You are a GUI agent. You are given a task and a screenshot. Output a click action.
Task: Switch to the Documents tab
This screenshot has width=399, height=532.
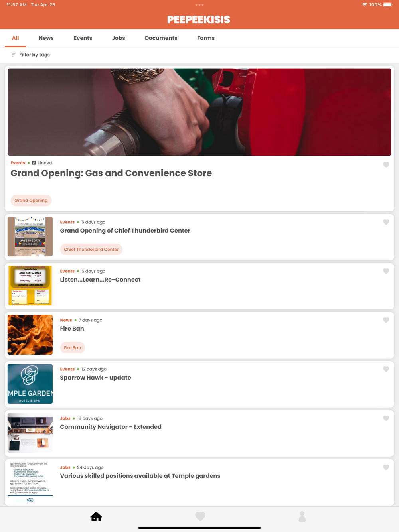point(161,38)
